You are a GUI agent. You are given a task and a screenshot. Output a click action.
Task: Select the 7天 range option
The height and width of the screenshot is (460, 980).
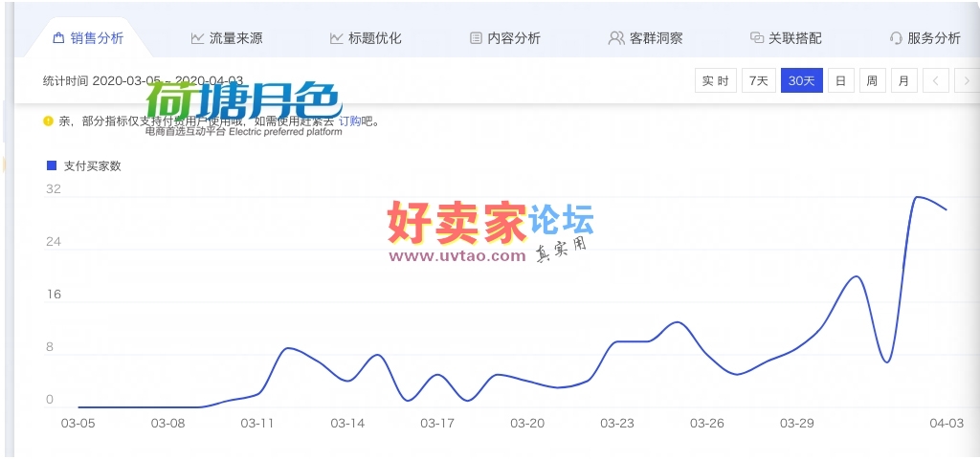pos(758,81)
